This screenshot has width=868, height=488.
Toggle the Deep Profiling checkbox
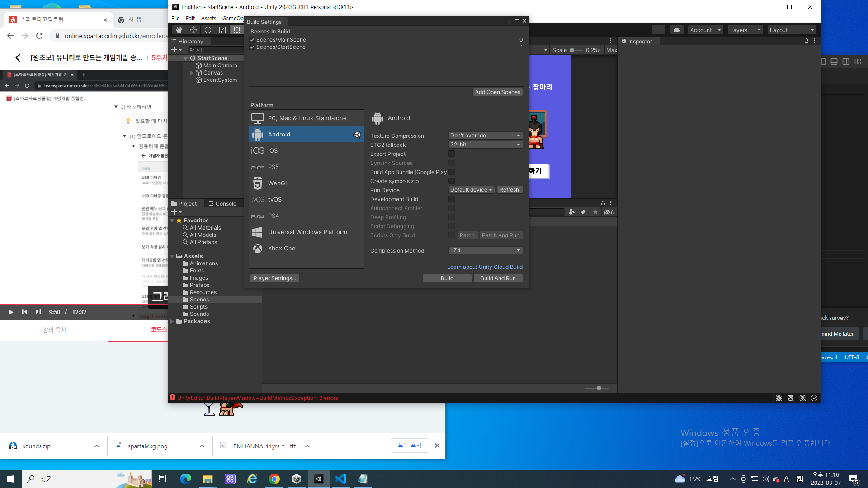pyautogui.click(x=452, y=217)
